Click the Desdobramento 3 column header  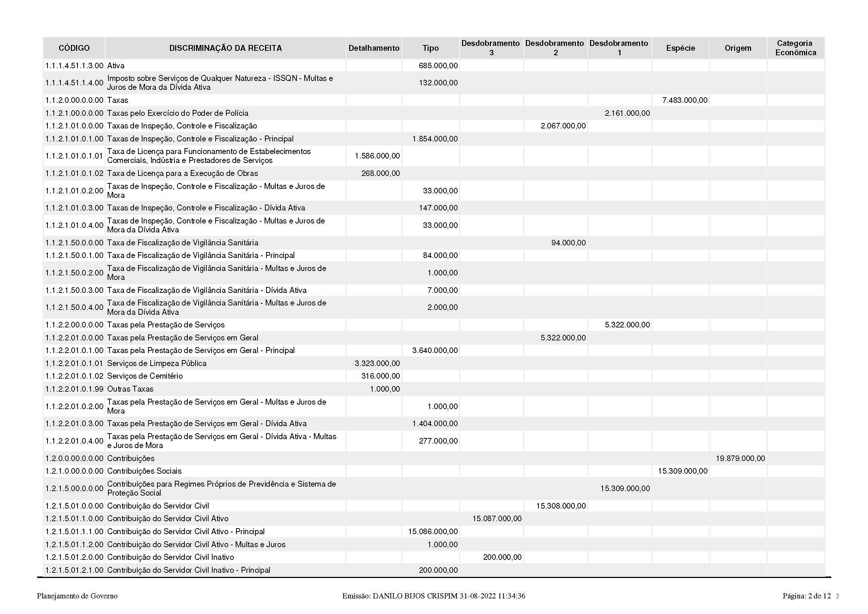pos(491,48)
